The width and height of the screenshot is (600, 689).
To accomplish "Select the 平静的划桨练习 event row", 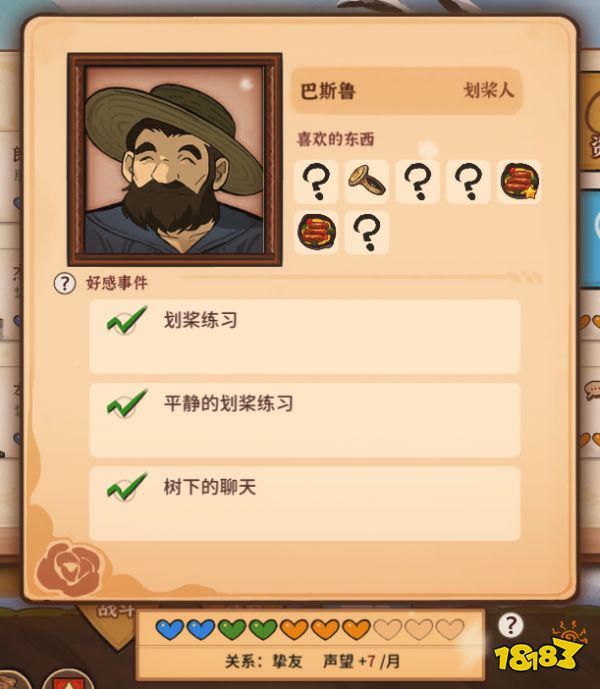I will pos(305,420).
